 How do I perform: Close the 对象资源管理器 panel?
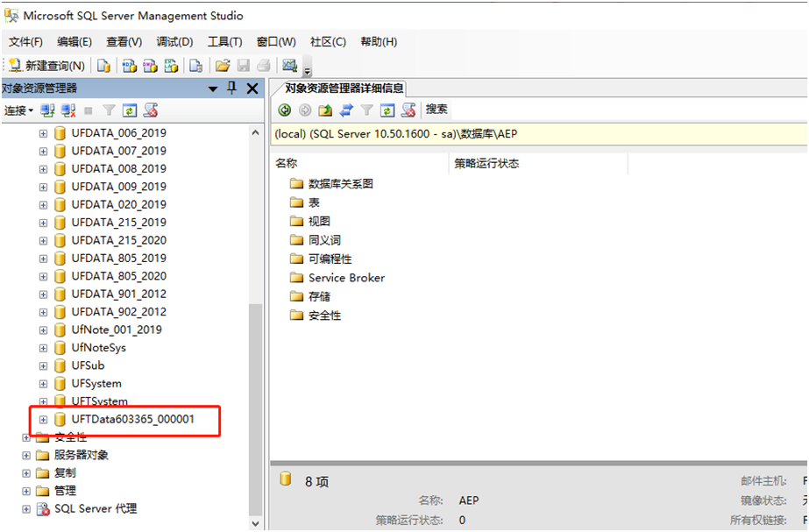(252, 89)
